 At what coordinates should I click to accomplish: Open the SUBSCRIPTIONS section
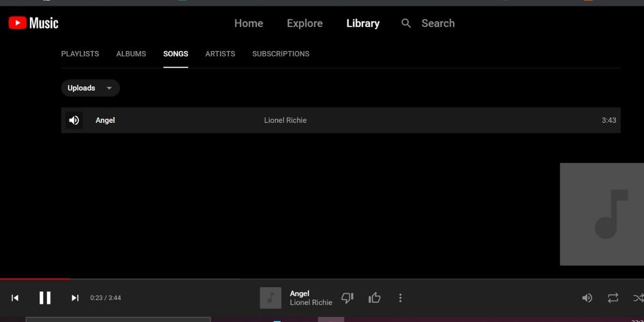281,54
